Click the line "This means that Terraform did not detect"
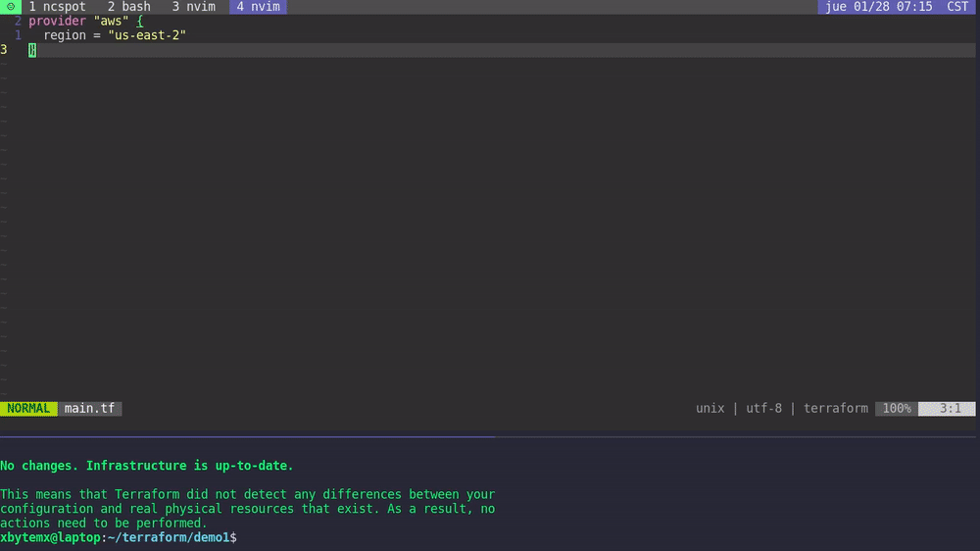Image resolution: width=980 pixels, height=551 pixels. coord(248,495)
